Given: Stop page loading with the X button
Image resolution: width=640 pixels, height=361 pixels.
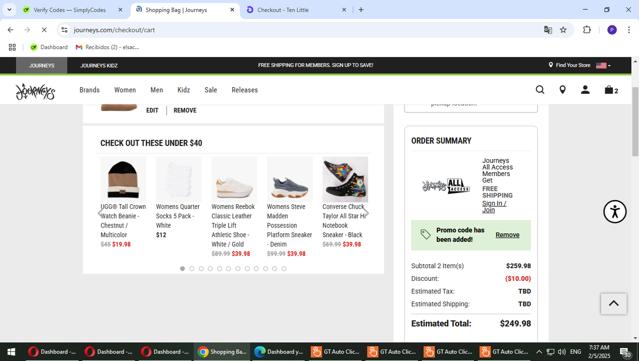Looking at the screenshot, I should click(44, 30).
